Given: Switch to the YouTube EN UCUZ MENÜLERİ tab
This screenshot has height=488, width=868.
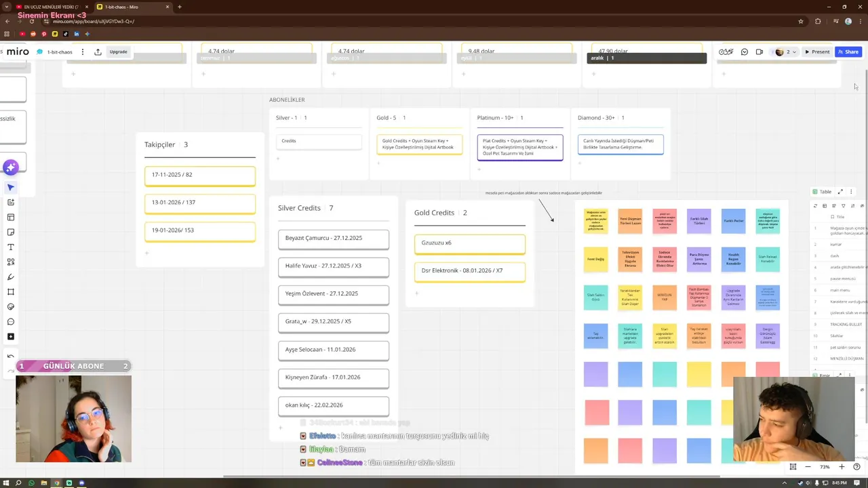Looking at the screenshot, I should [51, 7].
